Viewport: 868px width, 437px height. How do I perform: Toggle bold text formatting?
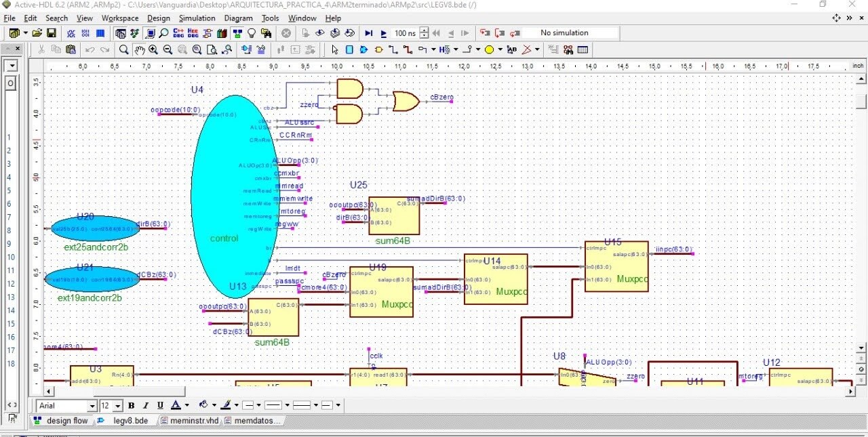point(131,405)
